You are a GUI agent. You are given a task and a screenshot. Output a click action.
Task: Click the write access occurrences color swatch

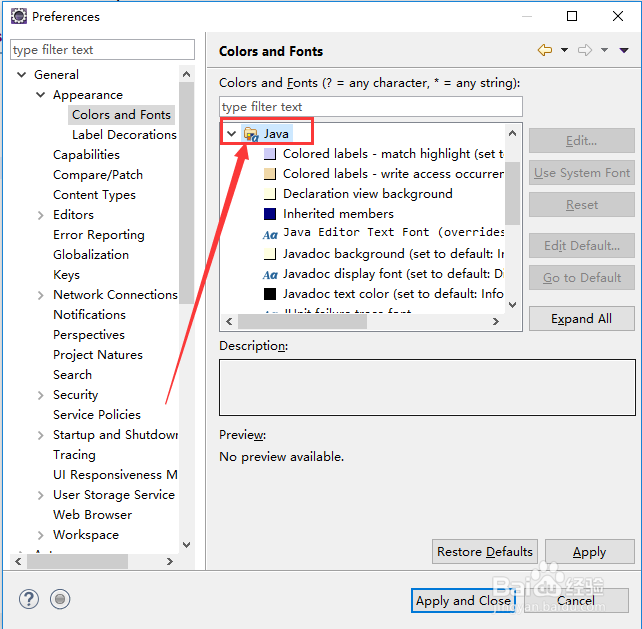coord(270,174)
